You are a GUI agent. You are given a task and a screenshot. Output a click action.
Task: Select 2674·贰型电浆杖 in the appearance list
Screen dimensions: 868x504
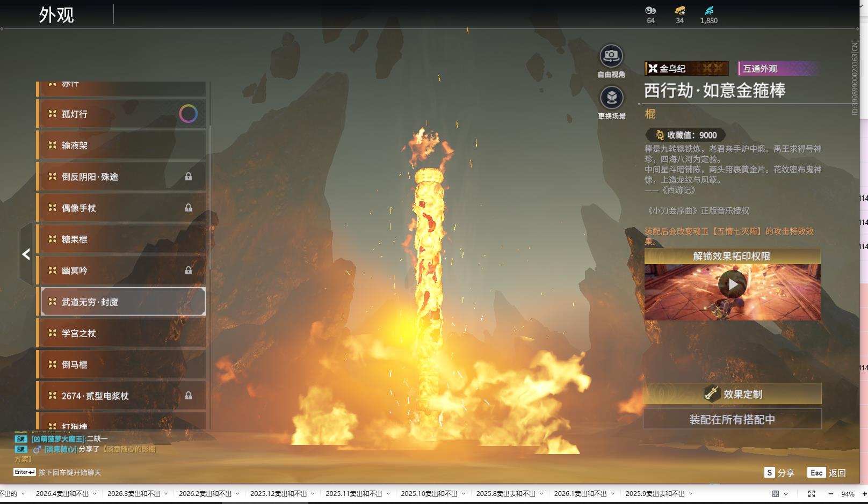click(x=121, y=396)
